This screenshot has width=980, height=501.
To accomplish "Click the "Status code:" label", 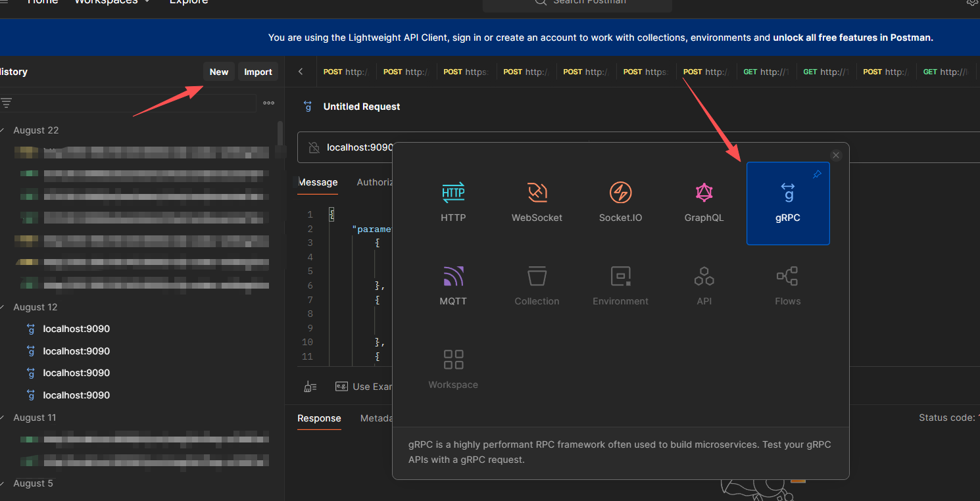I will click(x=946, y=418).
